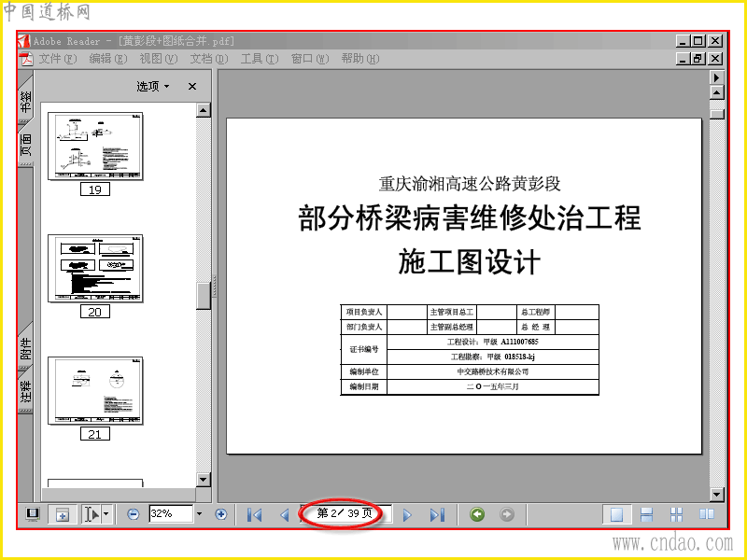Screen dimensions: 747x560
Task: Expand the zoom percentage dropdown arrow
Action: pyautogui.click(x=199, y=514)
